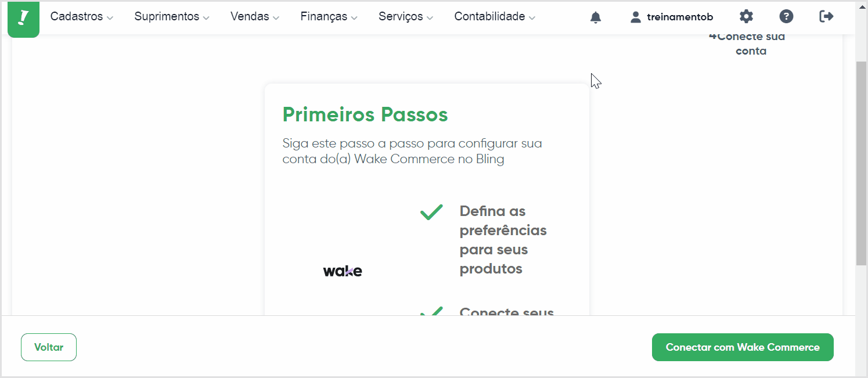
Task: Open the notifications bell icon
Action: tap(596, 17)
